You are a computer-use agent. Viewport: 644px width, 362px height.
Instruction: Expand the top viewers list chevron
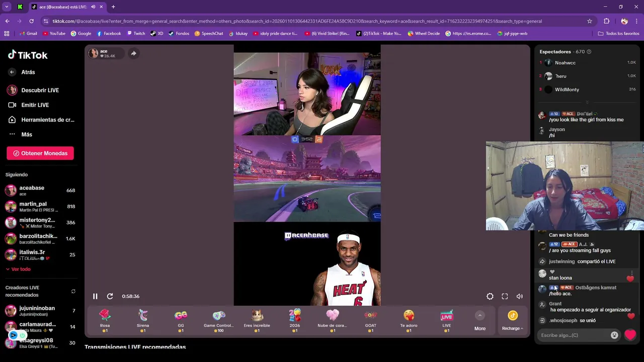click(x=587, y=102)
